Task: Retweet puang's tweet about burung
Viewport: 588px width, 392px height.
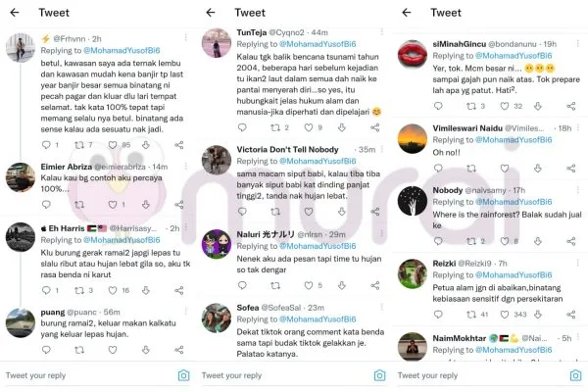Action: [79, 350]
